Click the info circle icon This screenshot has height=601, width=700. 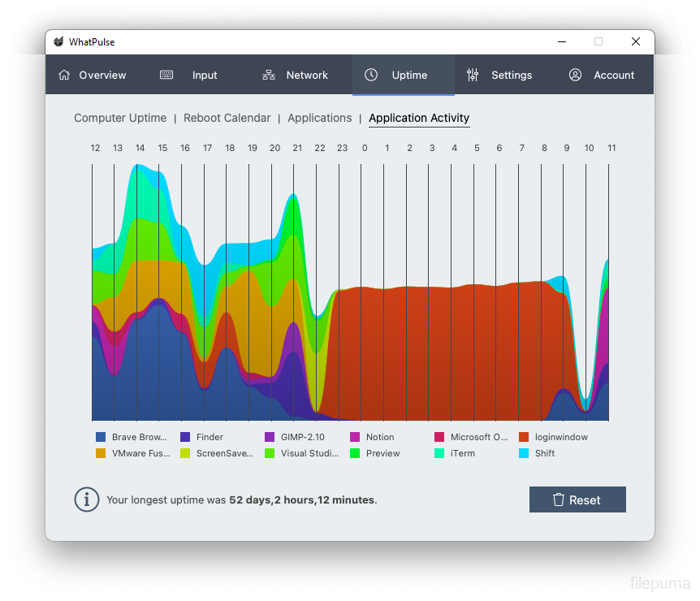pyautogui.click(x=87, y=499)
